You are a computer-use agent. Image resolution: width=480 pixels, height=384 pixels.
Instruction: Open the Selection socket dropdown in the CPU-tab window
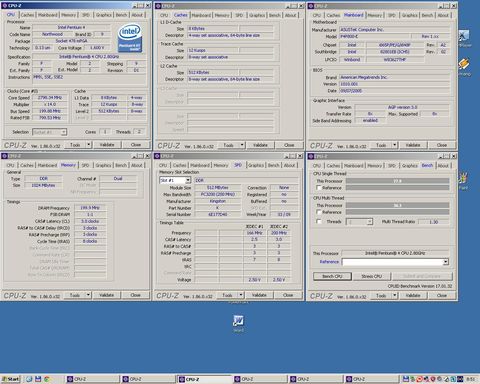(x=63, y=132)
